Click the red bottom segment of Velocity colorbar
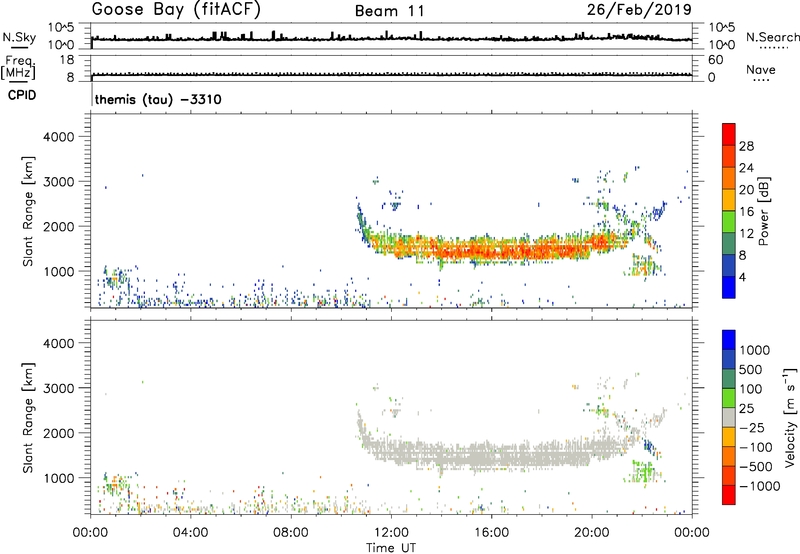This screenshot has height=554, width=800. tap(729, 495)
